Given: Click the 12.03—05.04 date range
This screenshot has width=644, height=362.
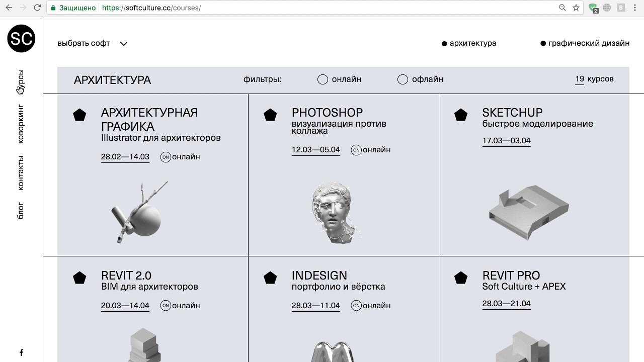Looking at the screenshot, I should [x=316, y=150].
